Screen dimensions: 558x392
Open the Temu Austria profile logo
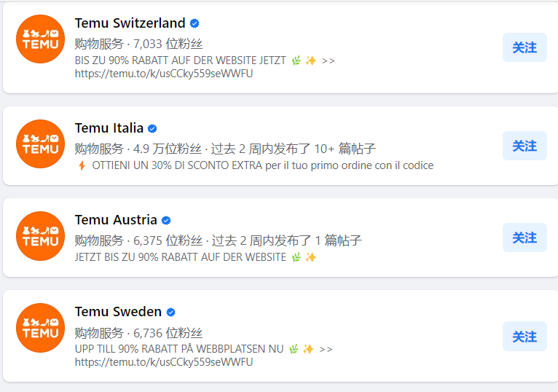point(41,235)
